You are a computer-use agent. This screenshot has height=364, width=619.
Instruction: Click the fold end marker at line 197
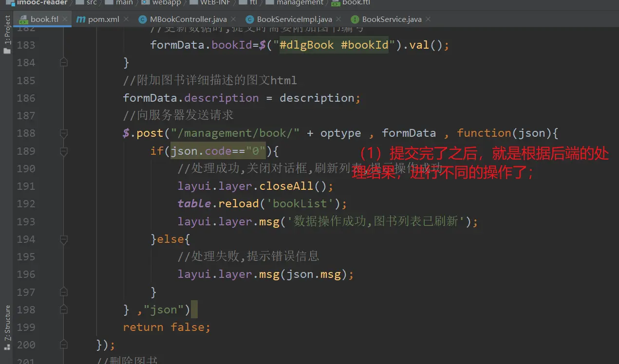(63, 292)
